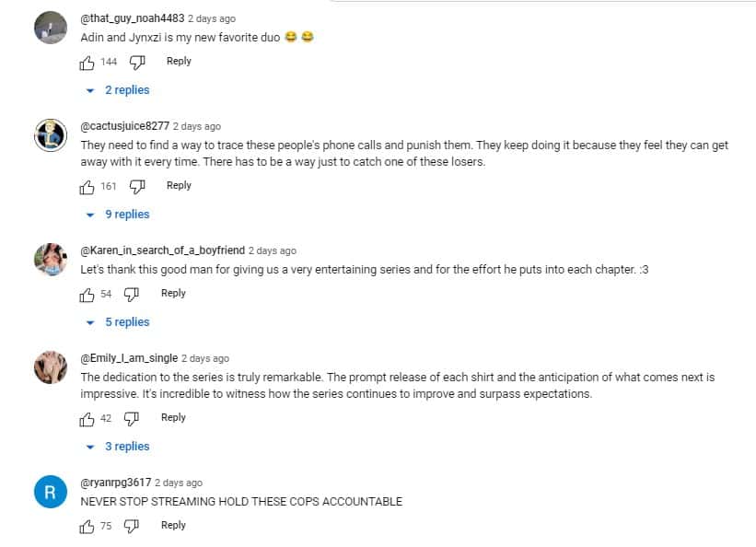The width and height of the screenshot is (756, 547).
Task: Click @ryanrpg3617's blue profile picture
Action: click(51, 489)
